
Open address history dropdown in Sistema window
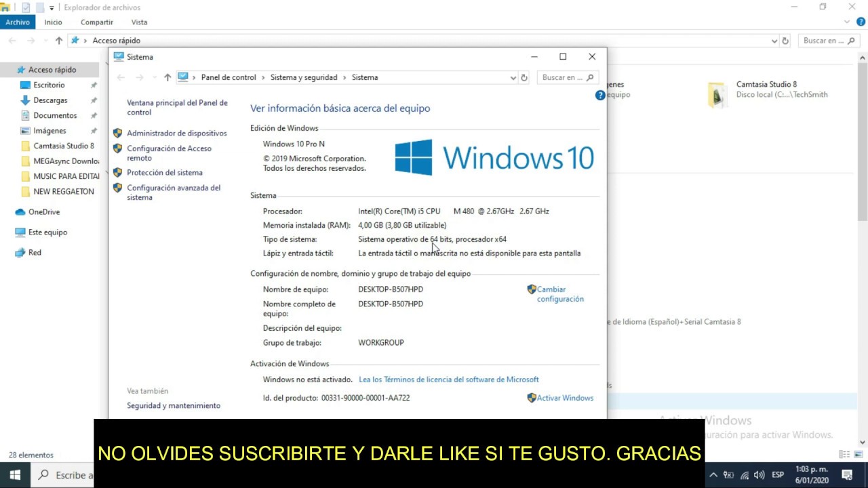pos(513,78)
